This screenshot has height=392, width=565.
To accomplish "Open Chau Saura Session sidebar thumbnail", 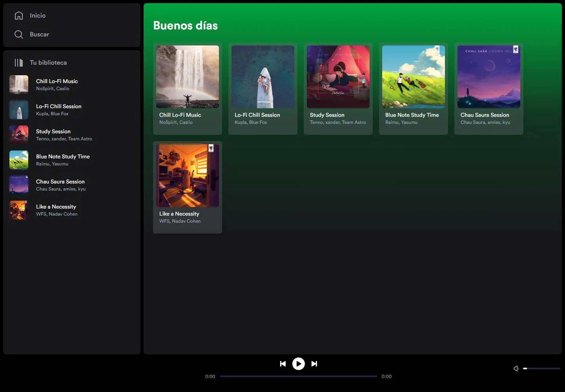I will point(19,185).
